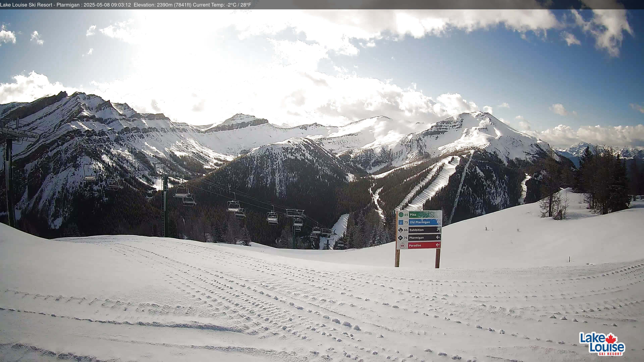Click the green circle beside Pika

tap(401, 215)
